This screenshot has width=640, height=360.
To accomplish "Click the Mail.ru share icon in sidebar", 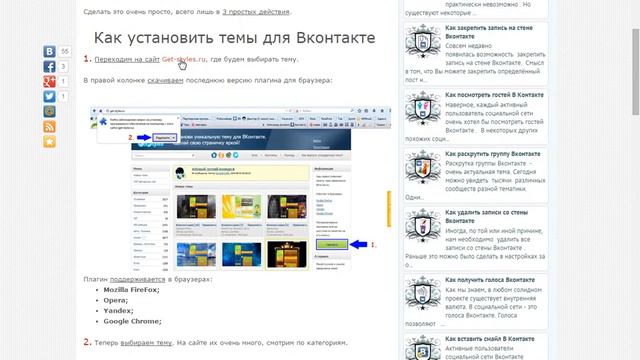I will coord(49,111).
